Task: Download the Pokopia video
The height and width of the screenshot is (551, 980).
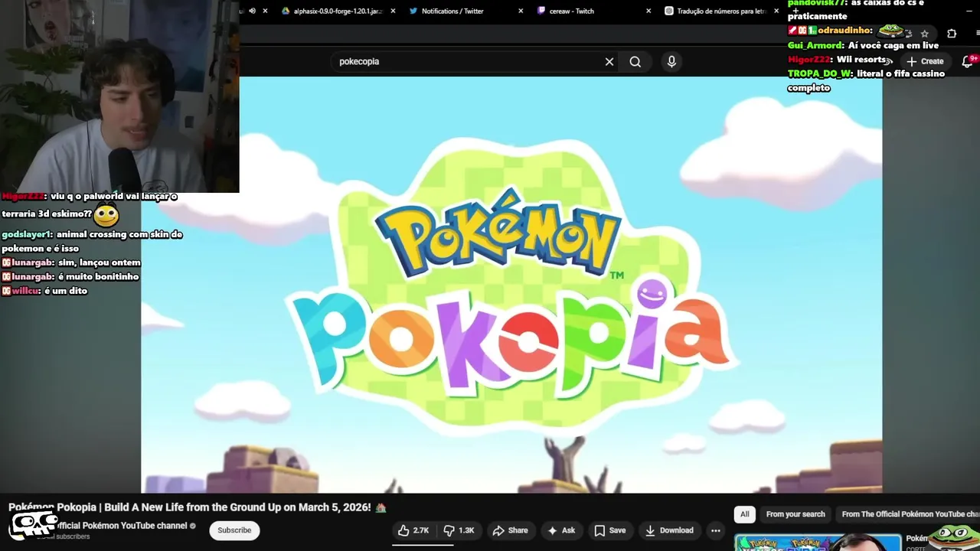Action: 669,530
